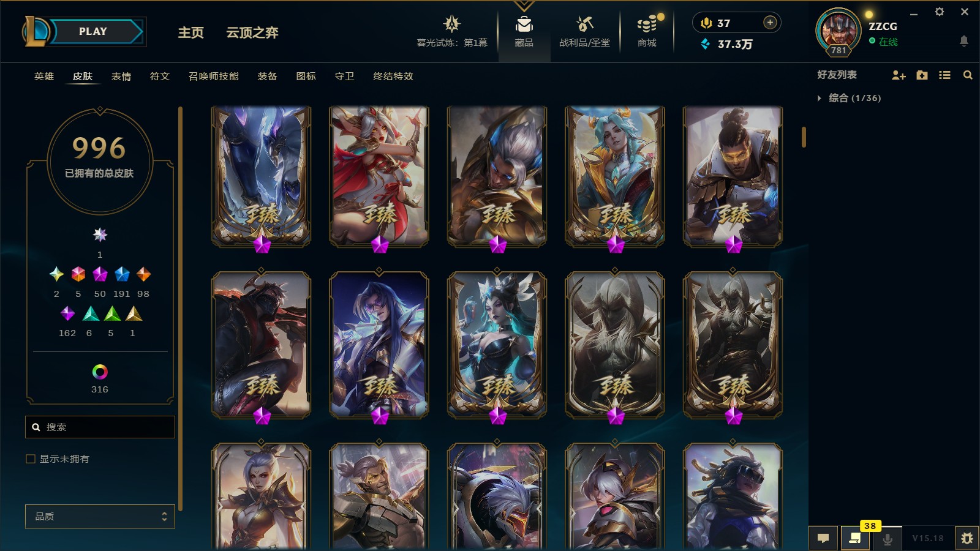
Task: Toggle the 显示未拥有 checkbox
Action: coord(31,459)
